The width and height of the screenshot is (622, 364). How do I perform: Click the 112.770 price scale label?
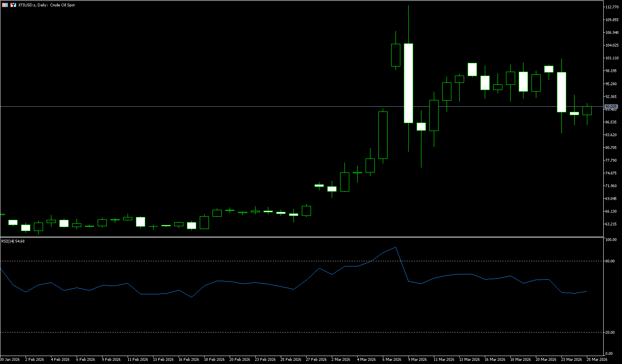pyautogui.click(x=612, y=7)
